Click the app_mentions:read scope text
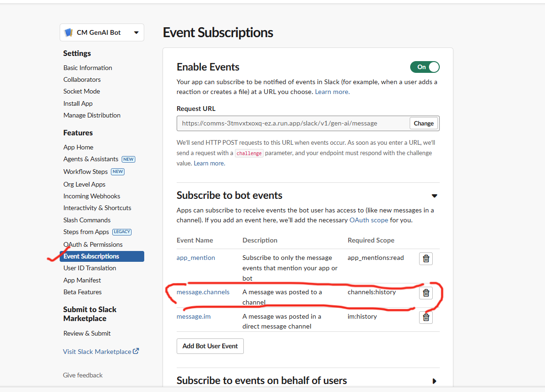Viewport: 545px width, 392px height. tap(376, 258)
